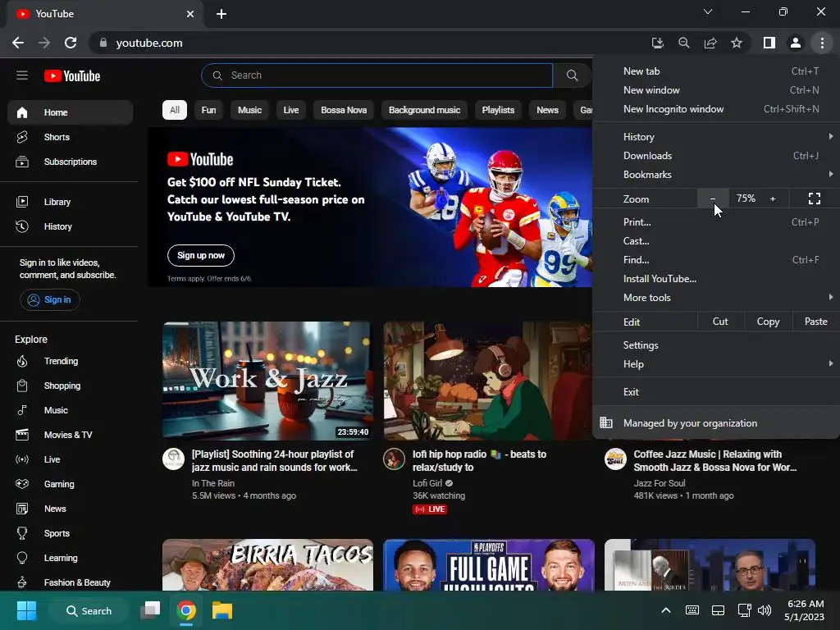Click Managed by your organization link
840x630 pixels.
716,423
